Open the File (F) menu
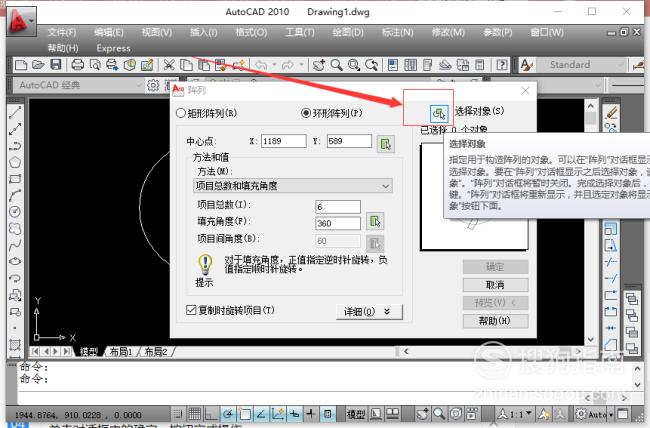Viewport: 650px width, 428px height. [61, 32]
